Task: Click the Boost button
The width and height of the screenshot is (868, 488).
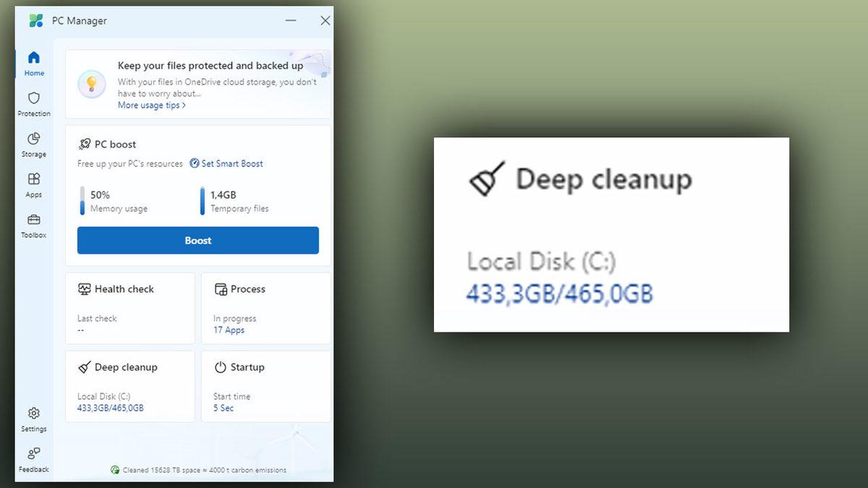Action: click(197, 240)
